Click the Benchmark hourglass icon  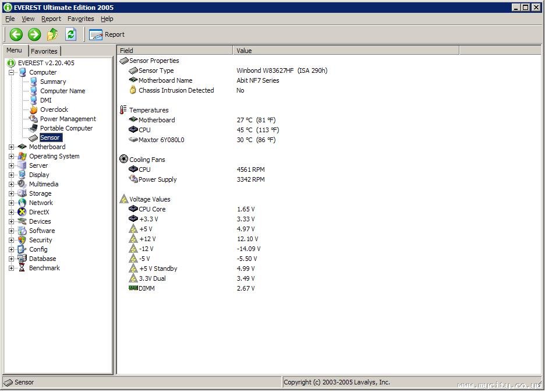(22, 268)
